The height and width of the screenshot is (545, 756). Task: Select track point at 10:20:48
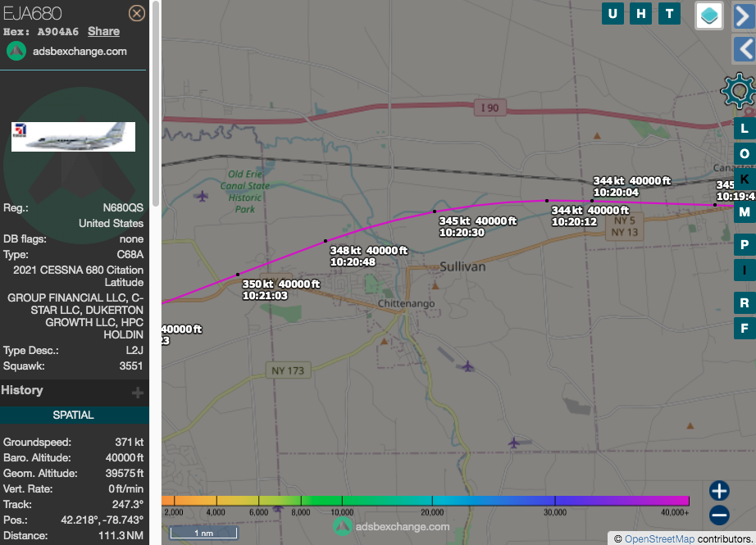(x=326, y=241)
